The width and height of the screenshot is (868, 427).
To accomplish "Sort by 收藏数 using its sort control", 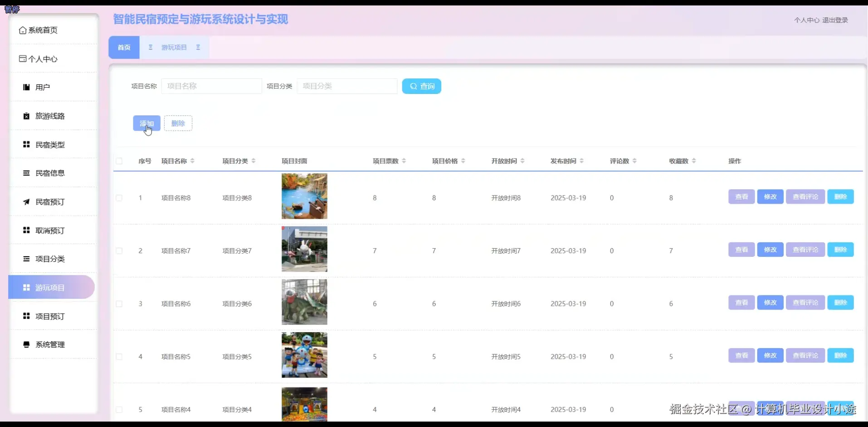I will (695, 160).
